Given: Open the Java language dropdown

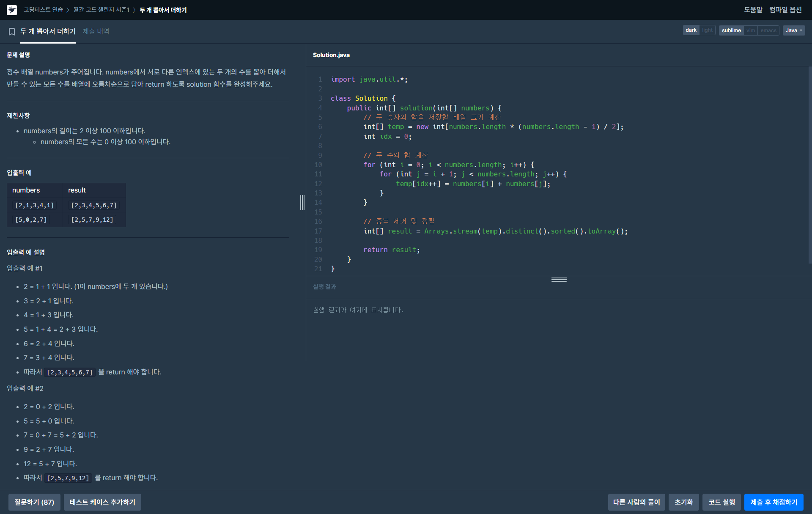Looking at the screenshot, I should [x=794, y=30].
